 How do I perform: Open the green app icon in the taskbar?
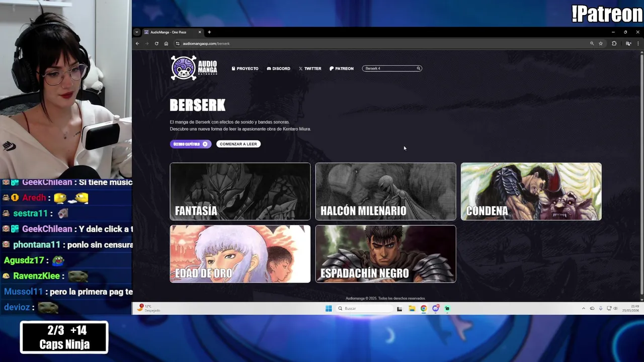point(447,308)
